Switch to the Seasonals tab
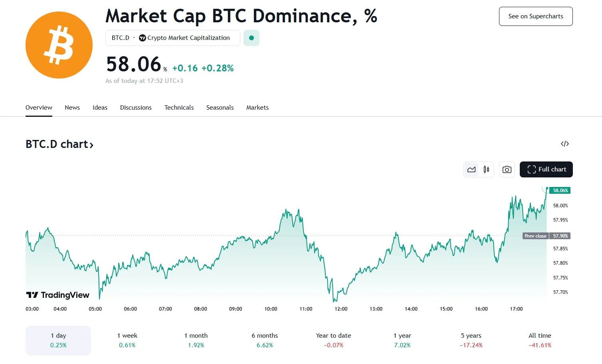Viewport: 602px width, 364px height. pyautogui.click(x=220, y=108)
